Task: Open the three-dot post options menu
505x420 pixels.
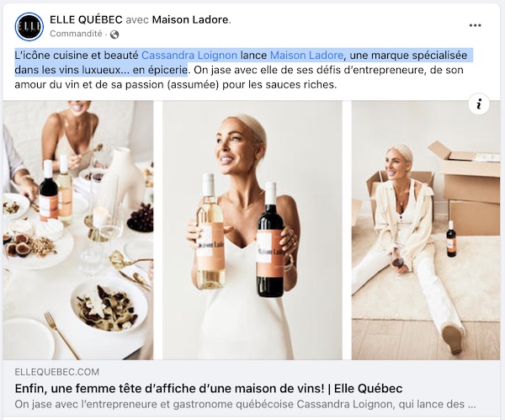Action: coord(475,25)
